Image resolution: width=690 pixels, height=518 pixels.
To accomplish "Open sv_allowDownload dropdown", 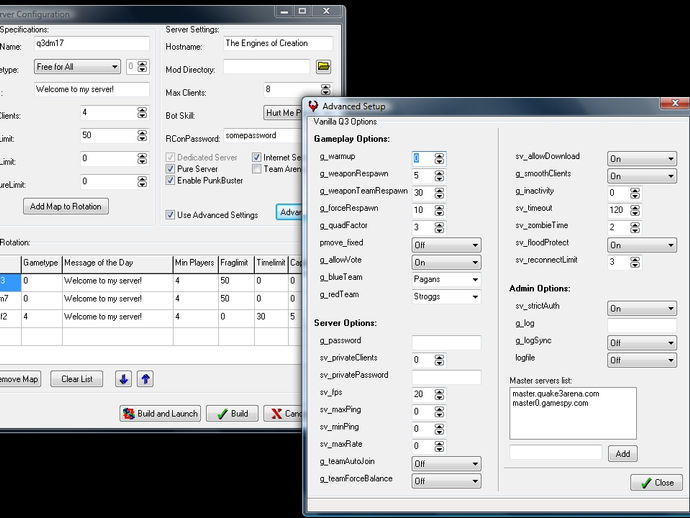I will coord(642,159).
